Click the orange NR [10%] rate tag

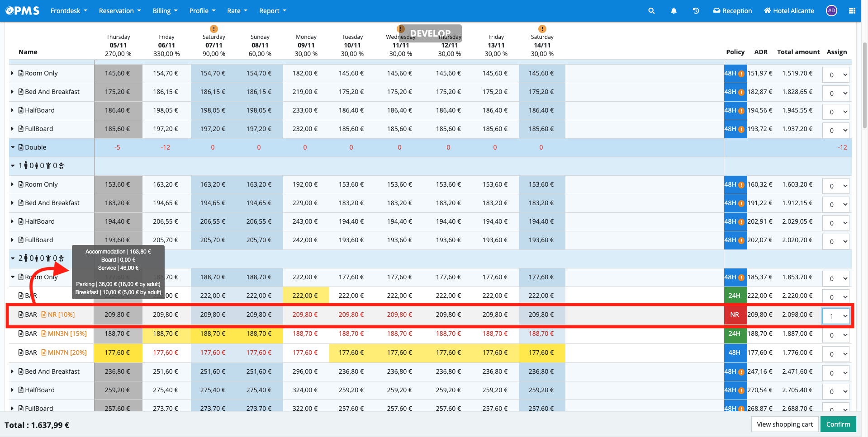point(58,315)
